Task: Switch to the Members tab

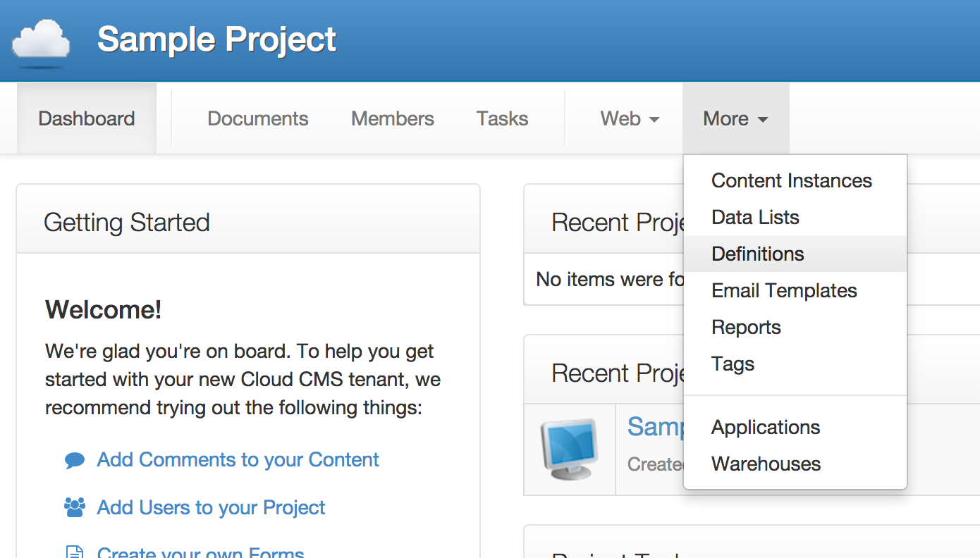Action: tap(393, 118)
